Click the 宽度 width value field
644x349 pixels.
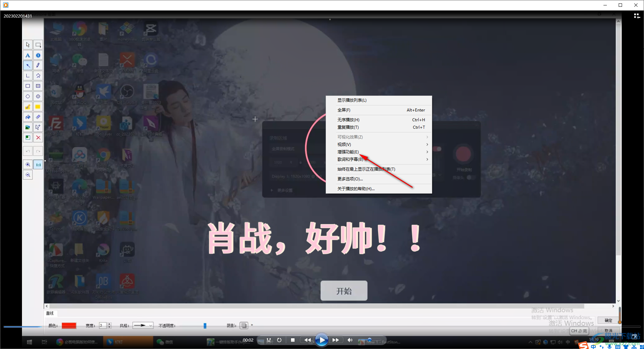click(103, 325)
